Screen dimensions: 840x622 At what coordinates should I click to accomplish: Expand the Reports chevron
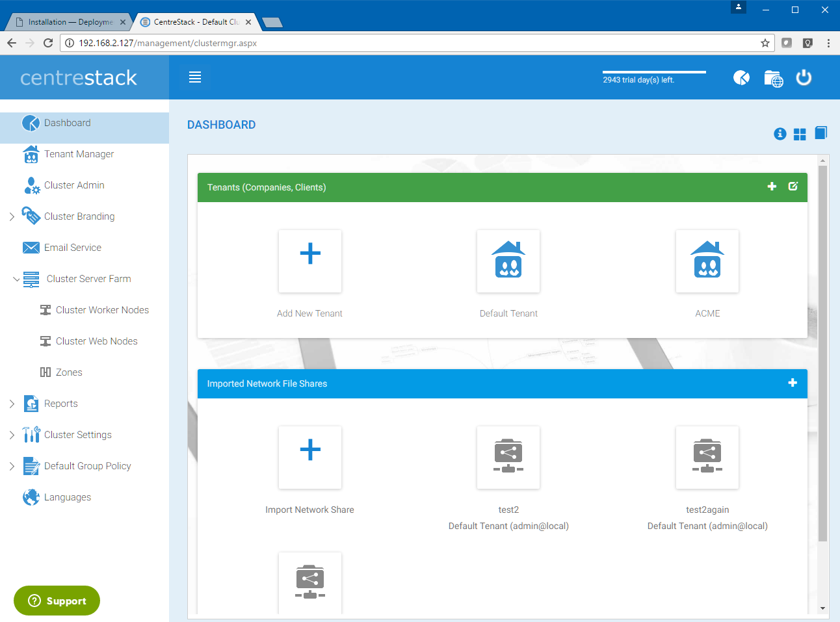[x=12, y=404]
